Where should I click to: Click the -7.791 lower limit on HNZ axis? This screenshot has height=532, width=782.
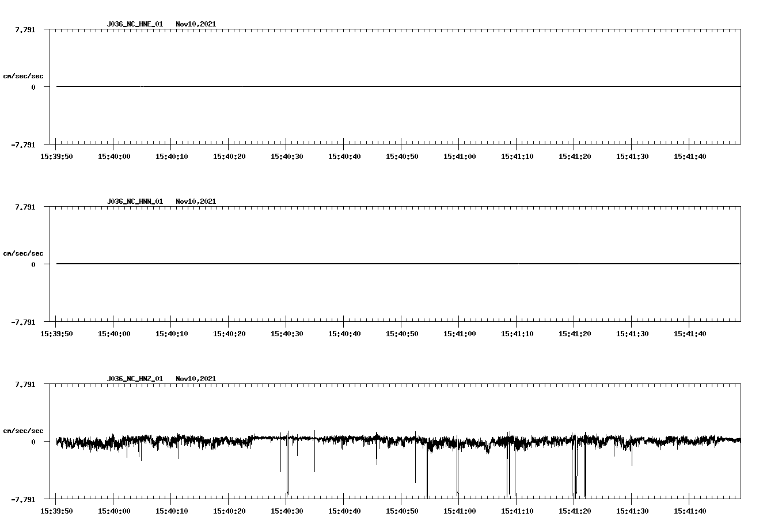coord(23,499)
